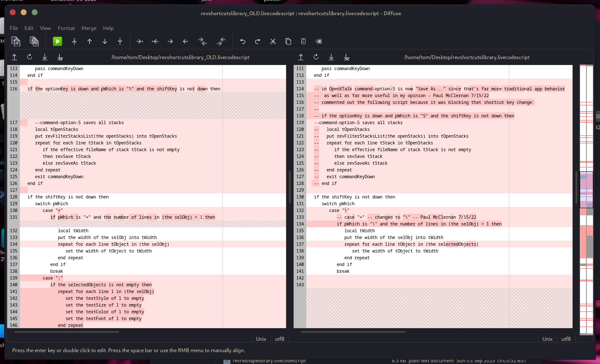Copy left into selection arrow
The width and height of the screenshot is (600, 364).
tap(170, 41)
